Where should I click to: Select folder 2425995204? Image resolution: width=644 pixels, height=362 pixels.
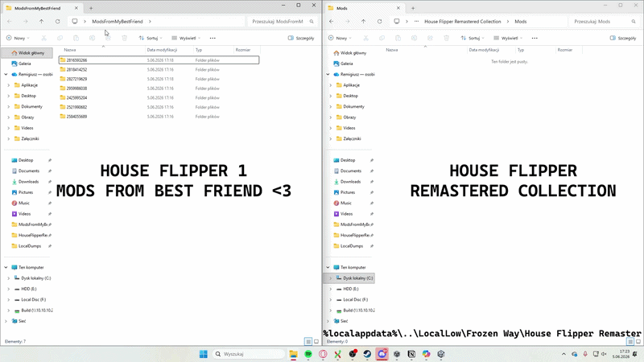(x=159, y=97)
